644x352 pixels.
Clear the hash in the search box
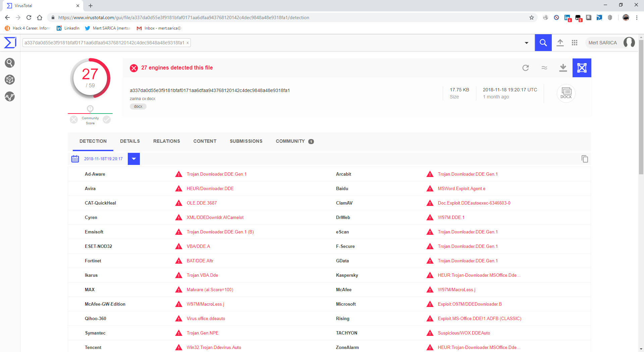coord(187,43)
